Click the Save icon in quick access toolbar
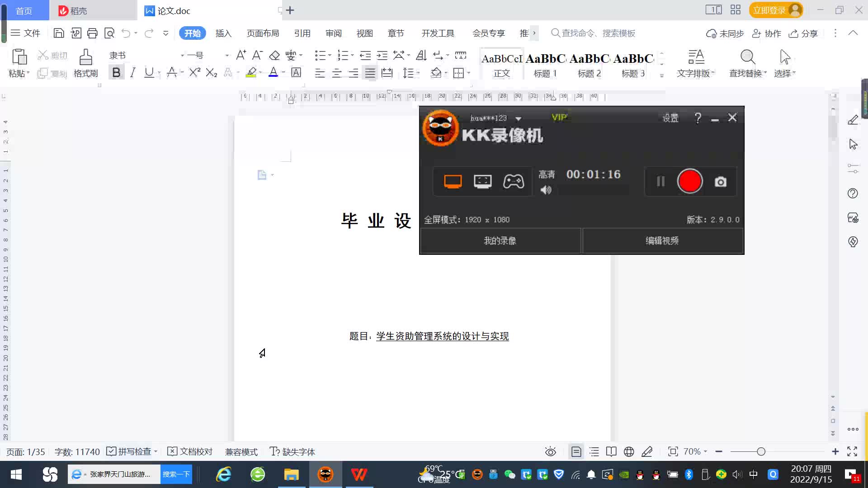The image size is (868, 488). (58, 33)
